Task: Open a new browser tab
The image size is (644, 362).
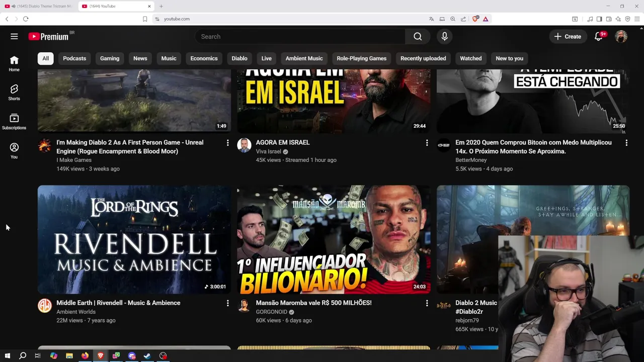Action: pyautogui.click(x=161, y=6)
